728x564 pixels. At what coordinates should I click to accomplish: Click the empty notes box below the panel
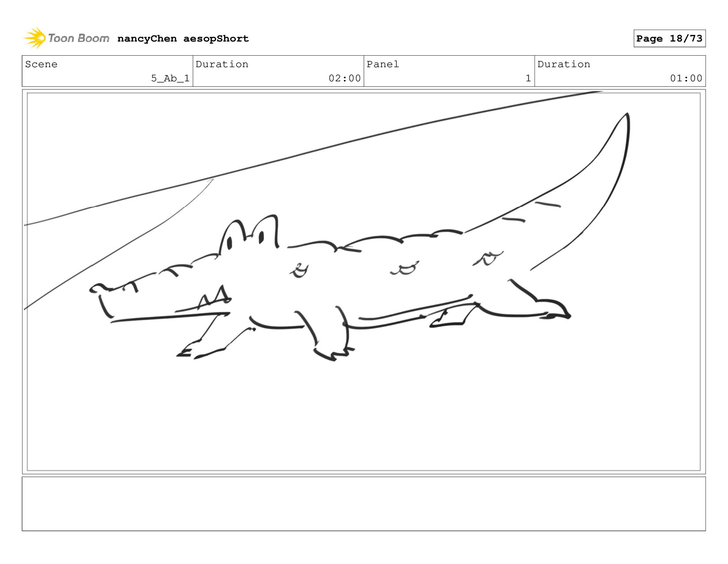click(x=364, y=503)
